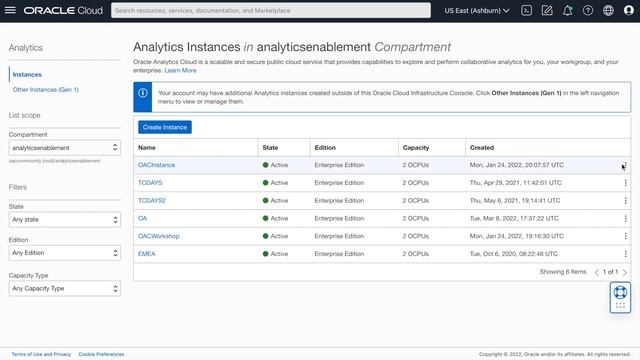The width and height of the screenshot is (640, 360).
Task: Open actions menu for TCDAYS2 row
Action: (x=625, y=200)
